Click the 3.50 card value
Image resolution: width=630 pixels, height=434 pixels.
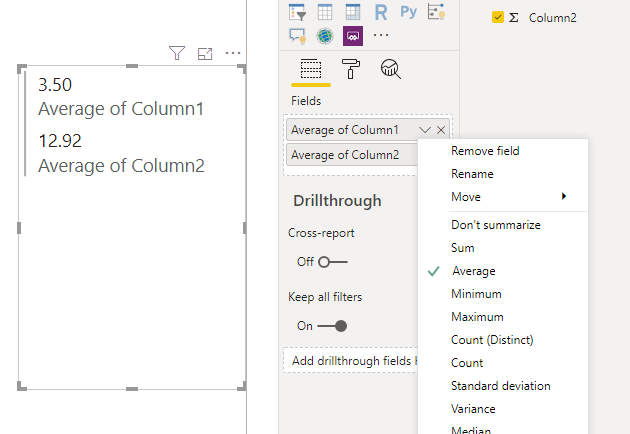55,85
